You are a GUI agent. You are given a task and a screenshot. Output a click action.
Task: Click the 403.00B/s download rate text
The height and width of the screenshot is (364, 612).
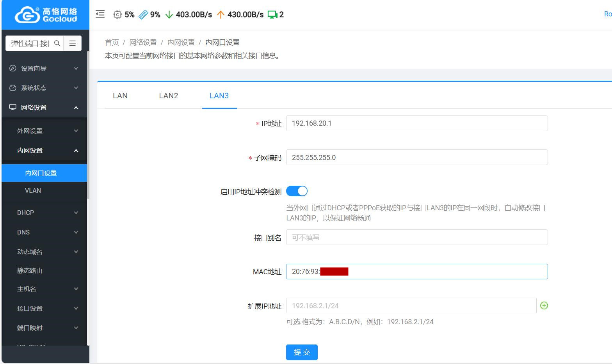pos(194,15)
